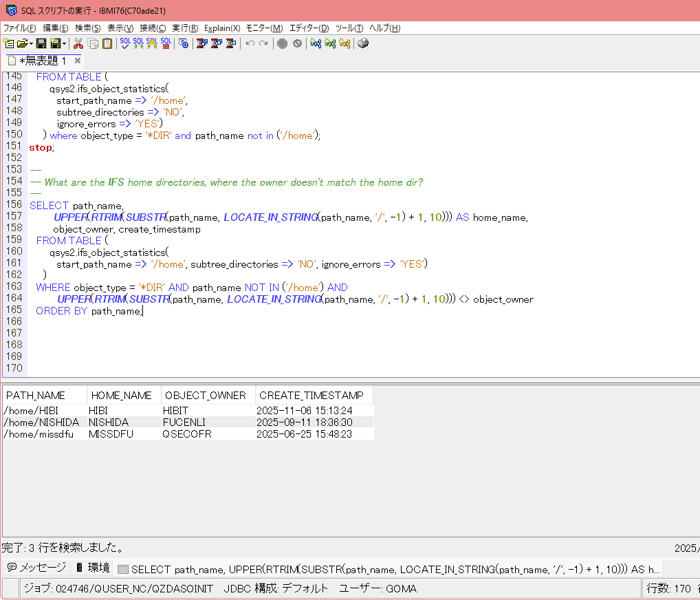The image size is (700, 600).
Task: Click the New script toolbar icon
Action: pyautogui.click(x=8, y=43)
